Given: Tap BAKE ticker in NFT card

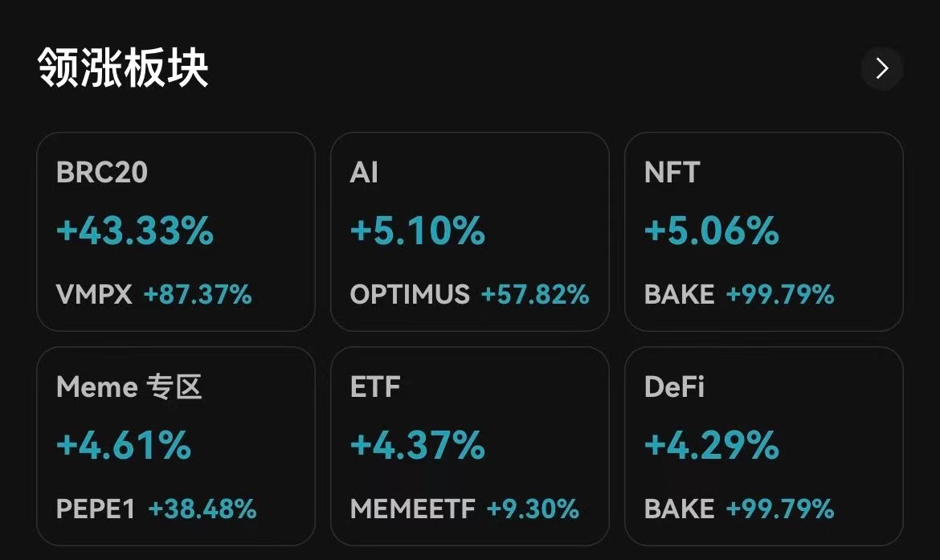Looking at the screenshot, I should pos(679,295).
